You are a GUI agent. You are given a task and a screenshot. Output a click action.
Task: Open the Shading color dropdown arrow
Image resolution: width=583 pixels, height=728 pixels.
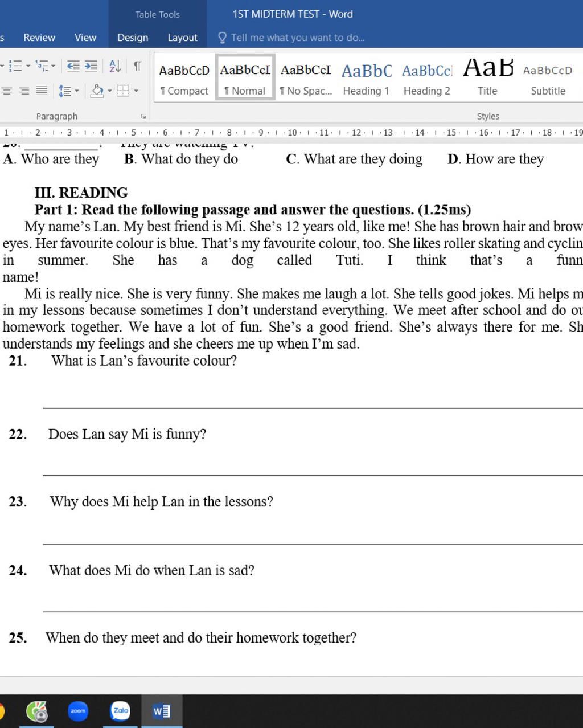click(110, 91)
